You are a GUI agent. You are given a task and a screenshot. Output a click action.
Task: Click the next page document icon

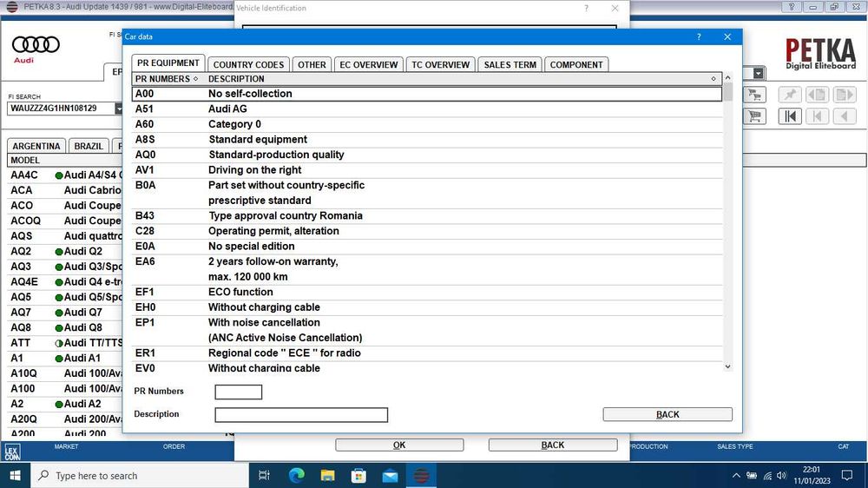(845, 95)
